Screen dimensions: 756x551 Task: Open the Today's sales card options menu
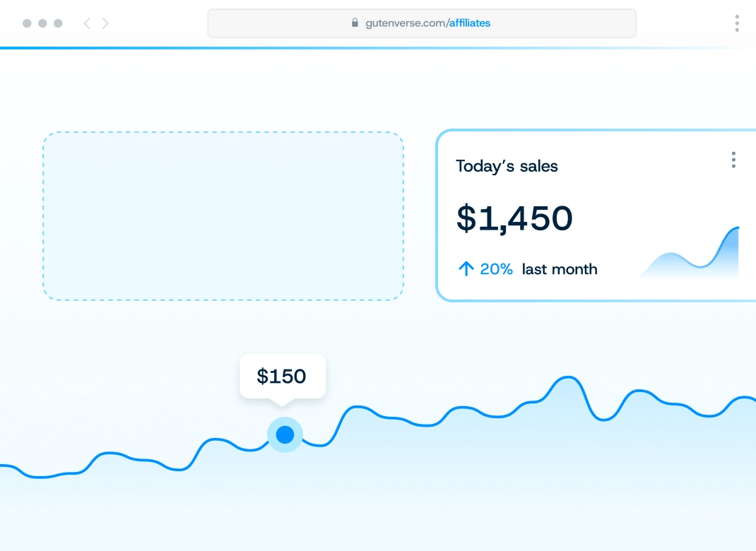coord(733,160)
